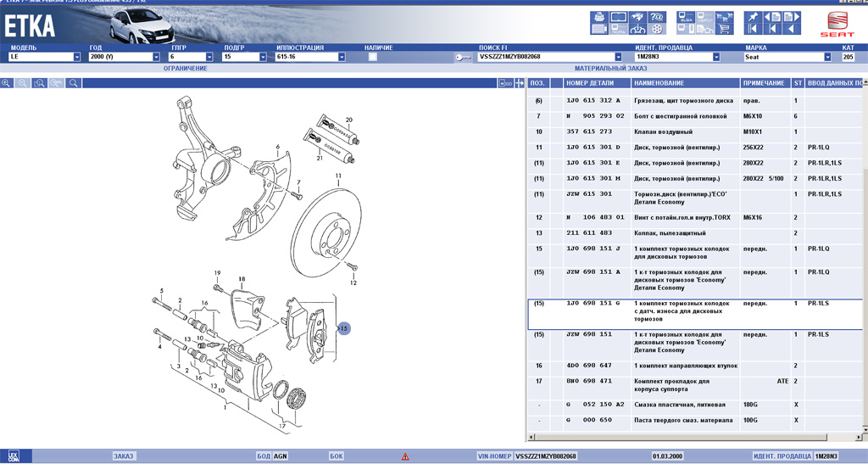
Task: Click the НАИМЕНОВАНИЕ column header
Action: pyautogui.click(x=685, y=83)
